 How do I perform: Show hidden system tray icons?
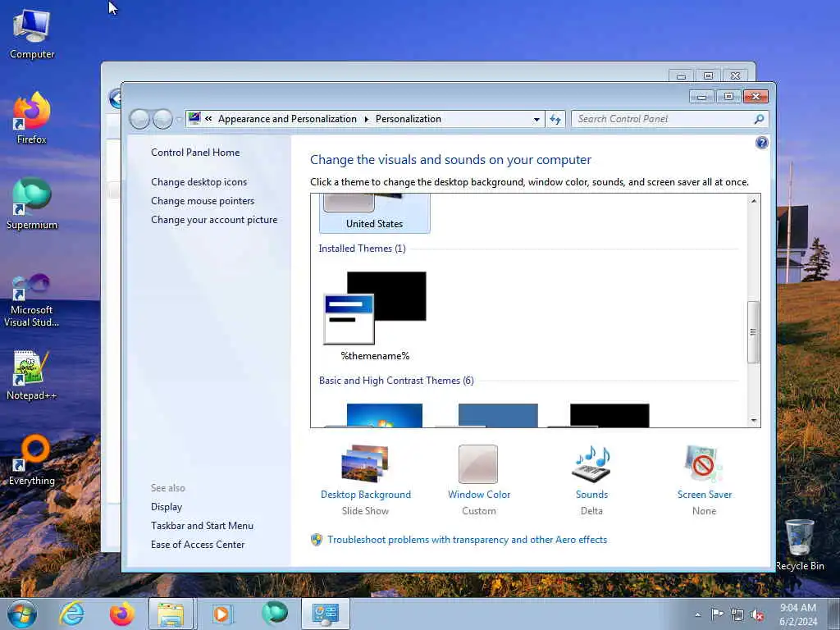697,614
